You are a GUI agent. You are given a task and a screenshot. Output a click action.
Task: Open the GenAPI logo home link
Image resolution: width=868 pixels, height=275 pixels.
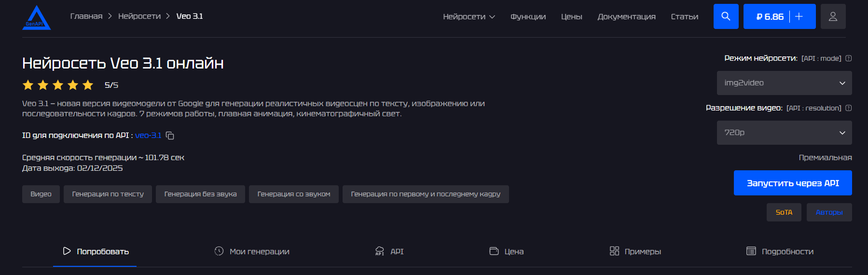coord(36,18)
